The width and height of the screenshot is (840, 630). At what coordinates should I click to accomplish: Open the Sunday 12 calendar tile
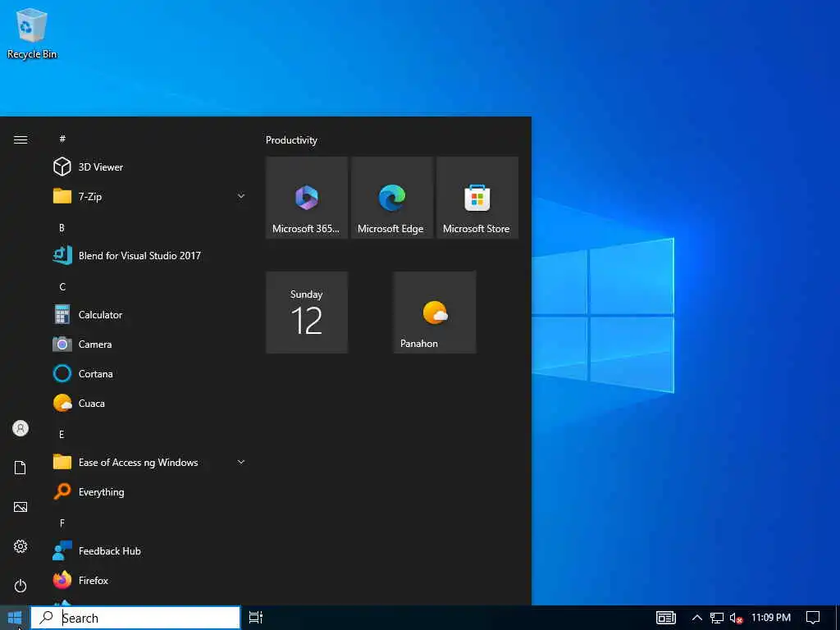pyautogui.click(x=307, y=313)
